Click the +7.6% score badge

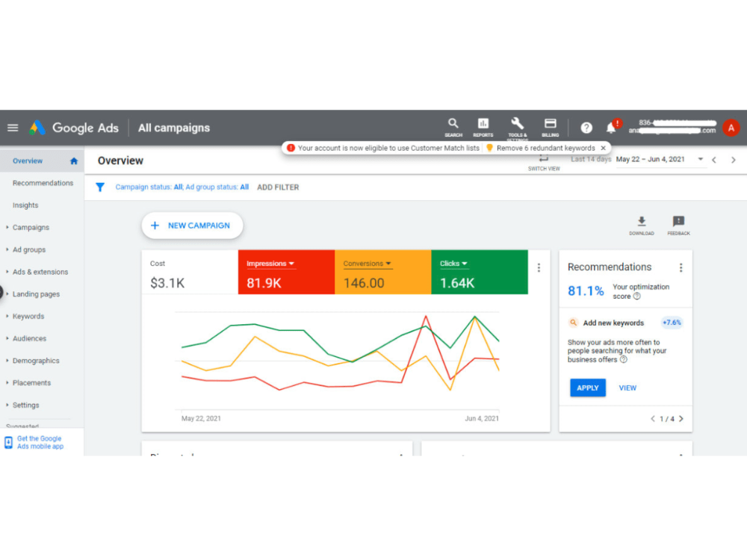(x=672, y=323)
